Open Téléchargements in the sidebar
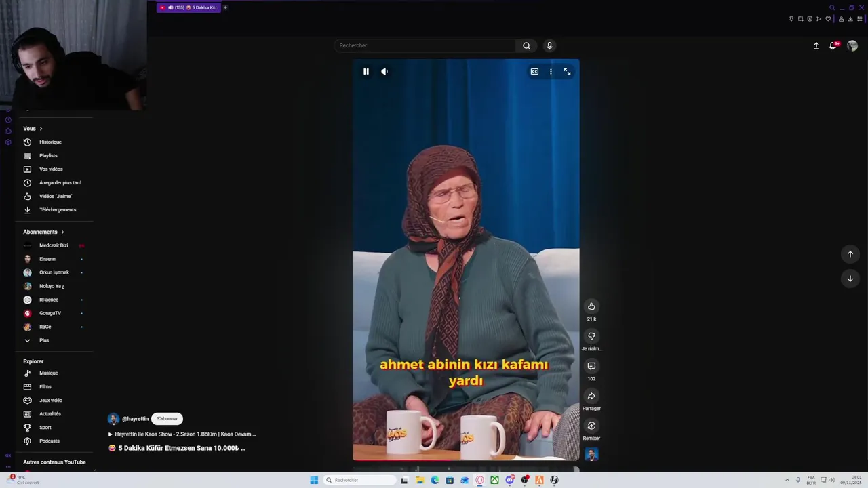Screen dimensions: 868x488 58,210
